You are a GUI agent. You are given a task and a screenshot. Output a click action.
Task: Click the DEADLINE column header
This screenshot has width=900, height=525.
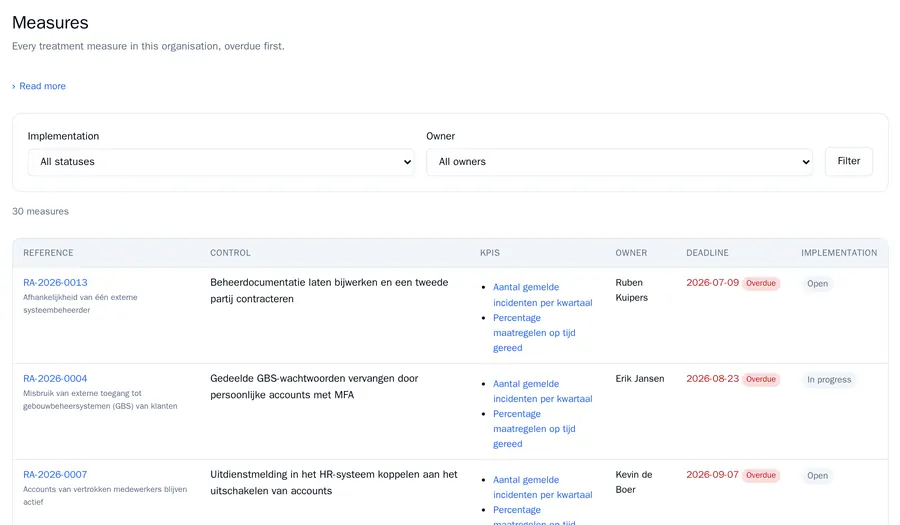707,253
